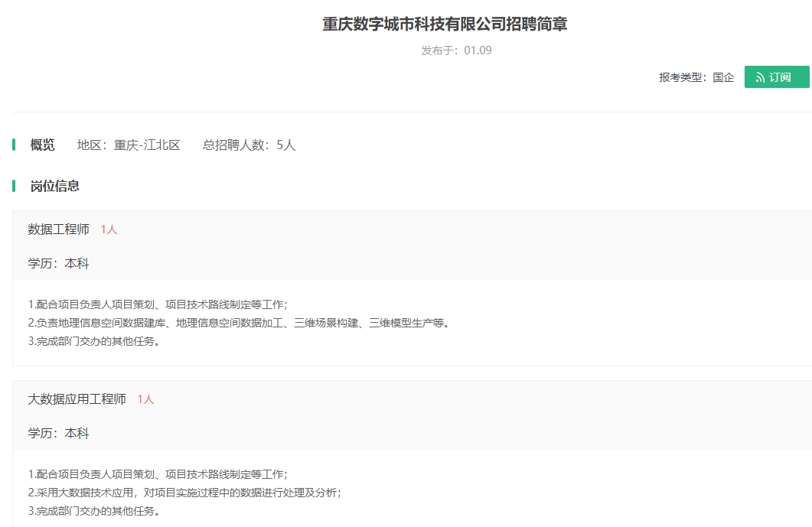Click line 2.采用大数据技术应用 description
Viewport: 812px width, 527px height.
point(185,493)
